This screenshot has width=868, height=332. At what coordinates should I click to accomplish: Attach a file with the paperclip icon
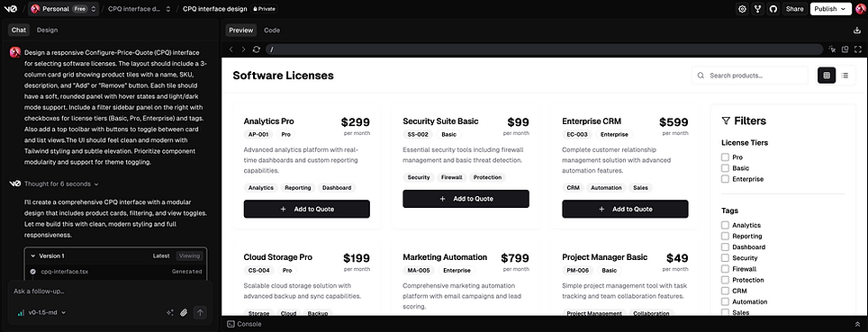tap(185, 312)
